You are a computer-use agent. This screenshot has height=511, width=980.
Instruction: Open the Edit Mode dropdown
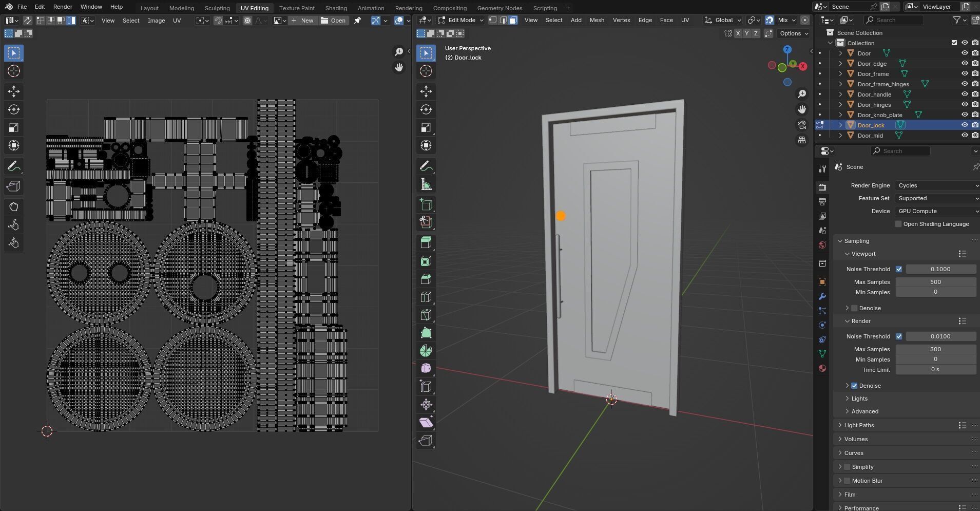pos(460,20)
